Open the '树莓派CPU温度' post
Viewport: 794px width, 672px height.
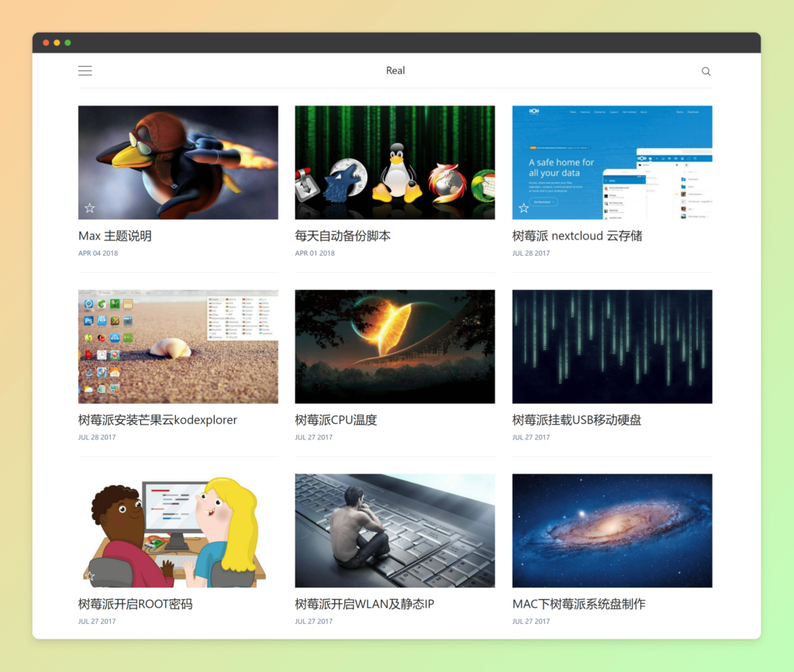(x=335, y=419)
